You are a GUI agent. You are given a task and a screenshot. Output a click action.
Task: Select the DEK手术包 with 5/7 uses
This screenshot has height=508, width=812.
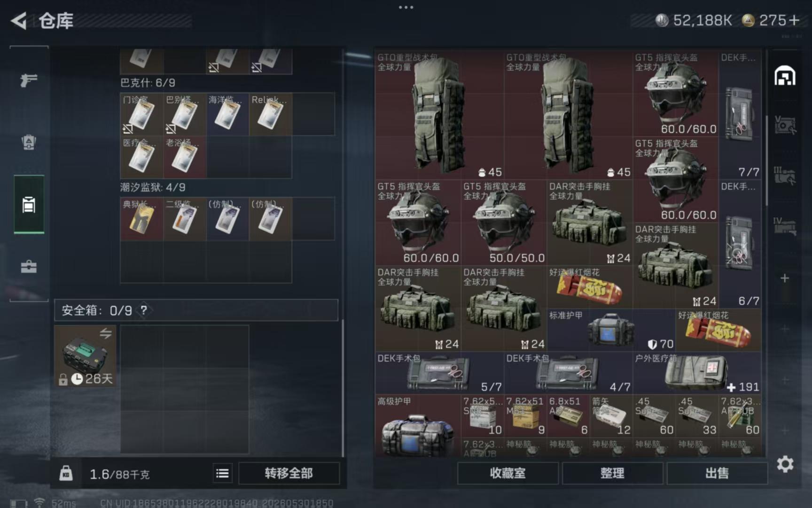pyautogui.click(x=439, y=373)
